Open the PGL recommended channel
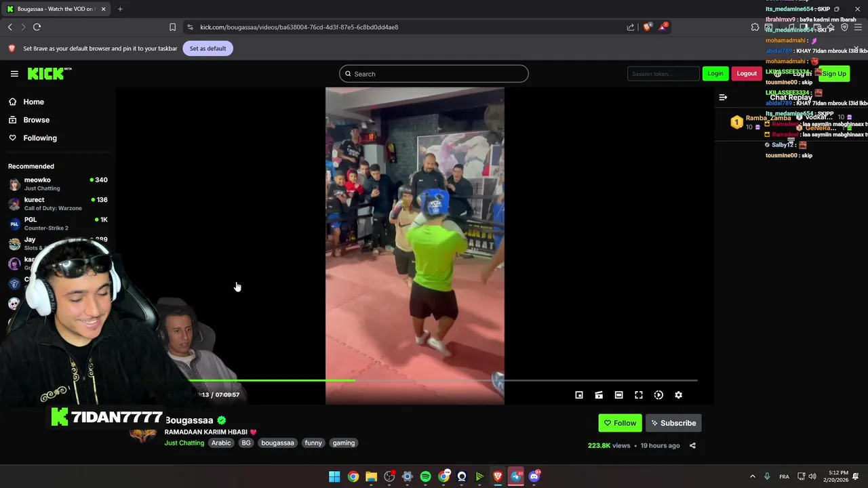 coord(58,223)
